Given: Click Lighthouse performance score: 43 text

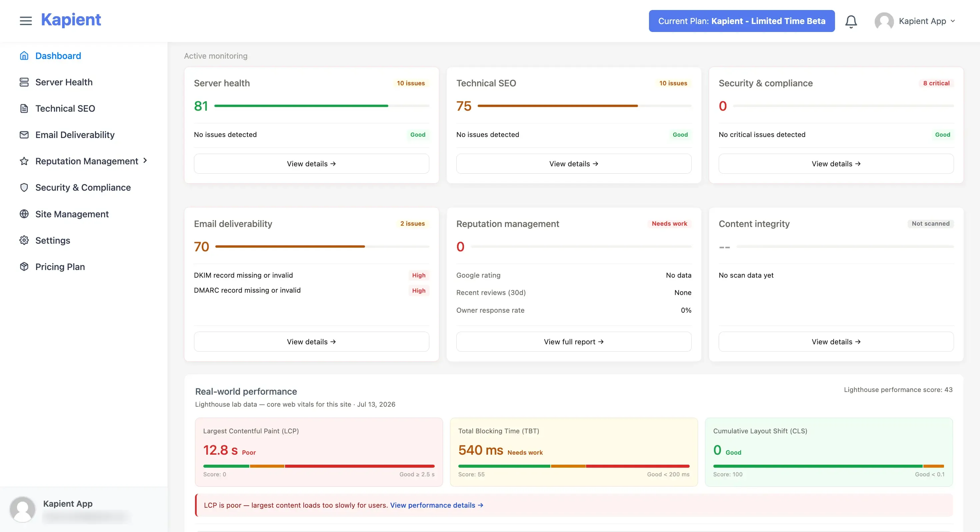Looking at the screenshot, I should click(x=898, y=390).
